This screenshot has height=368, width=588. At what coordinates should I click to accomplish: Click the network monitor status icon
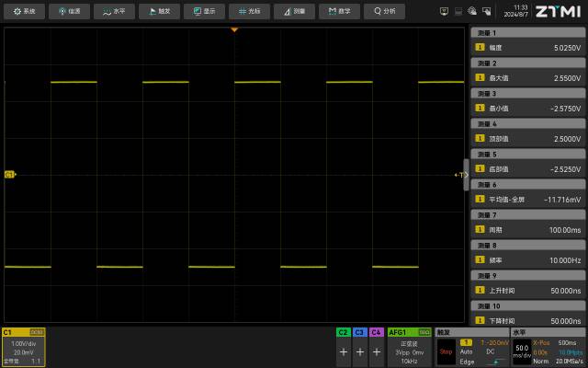pos(444,11)
